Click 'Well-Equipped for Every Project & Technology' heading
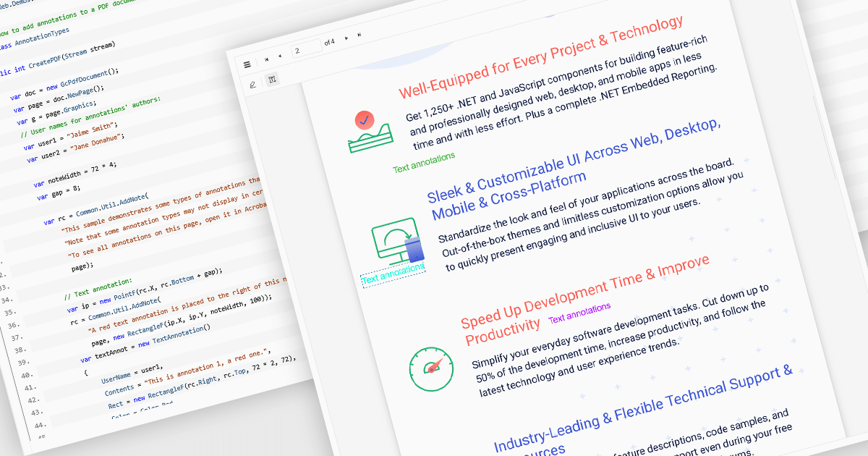The height and width of the screenshot is (456, 868). pyautogui.click(x=540, y=57)
